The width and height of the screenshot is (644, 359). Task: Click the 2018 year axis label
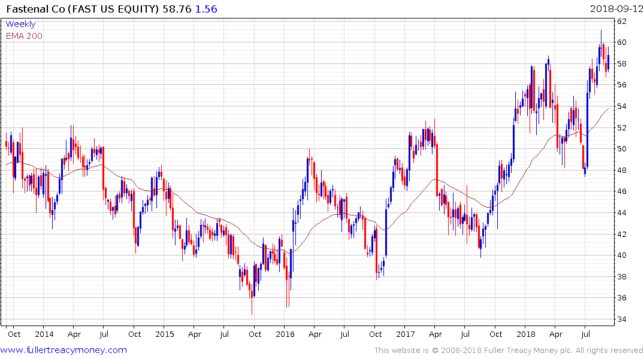526,334
